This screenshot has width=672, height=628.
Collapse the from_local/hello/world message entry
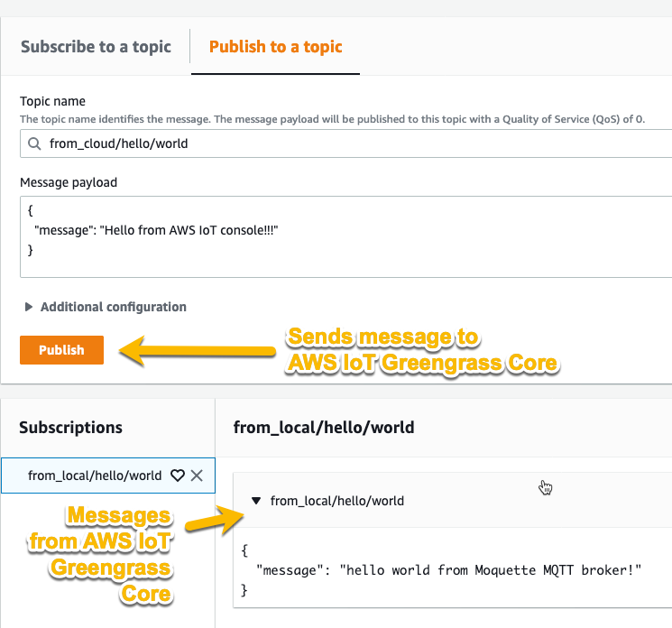pyautogui.click(x=256, y=501)
